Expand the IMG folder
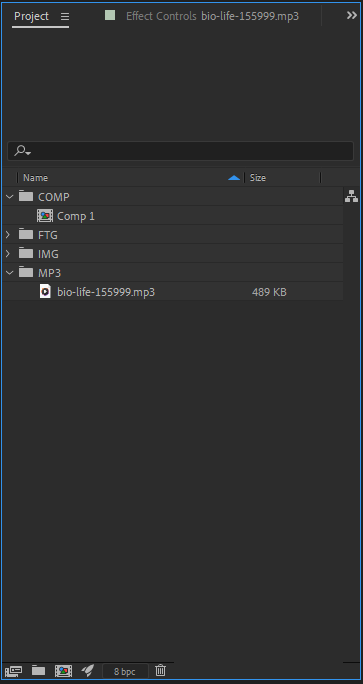This screenshot has height=684, width=363. [x=7, y=253]
